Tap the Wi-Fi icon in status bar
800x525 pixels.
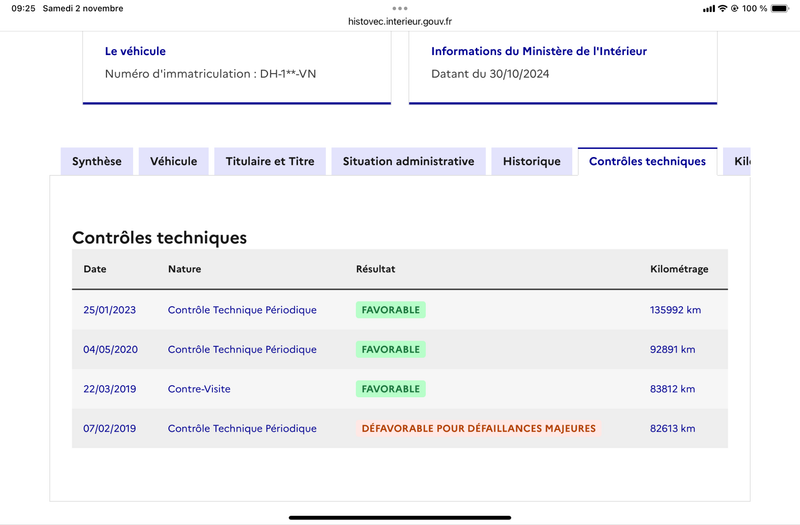[x=722, y=8]
